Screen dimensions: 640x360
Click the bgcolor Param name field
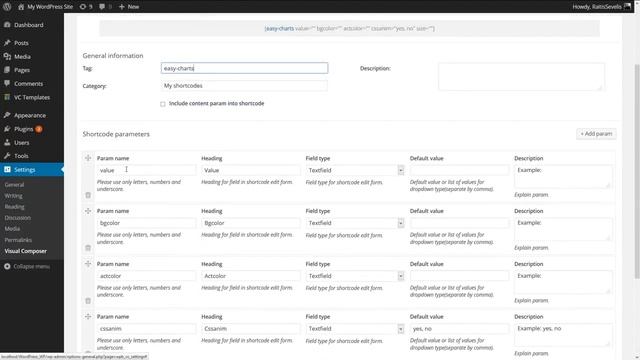[x=146, y=223]
